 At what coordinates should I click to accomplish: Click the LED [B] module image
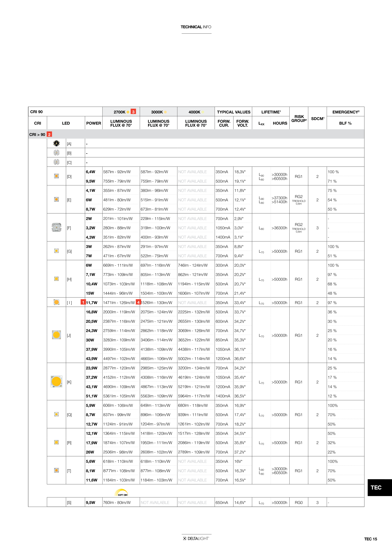coord(57,153)
